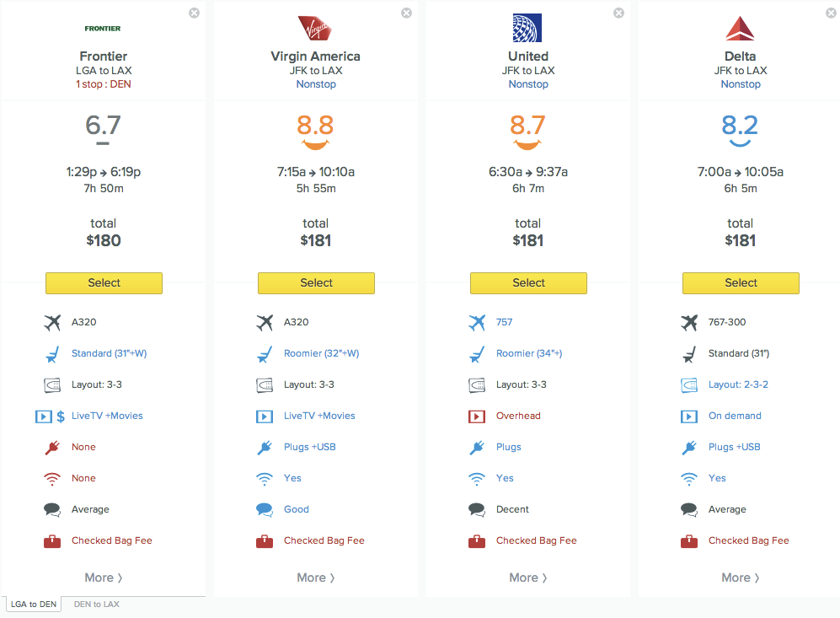Expand More details for Frontier
Screen dimensions: 840x618
tap(103, 578)
